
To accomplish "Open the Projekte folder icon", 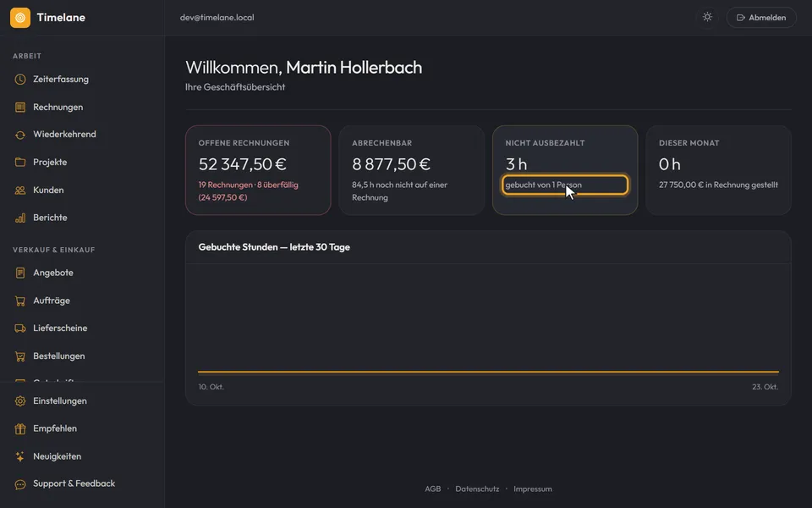I will (20, 163).
